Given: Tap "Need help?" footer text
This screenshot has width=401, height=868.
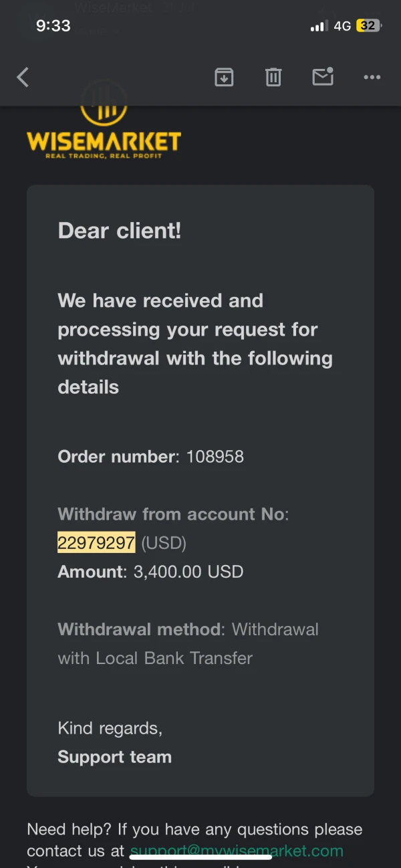Looking at the screenshot, I should 70,830.
